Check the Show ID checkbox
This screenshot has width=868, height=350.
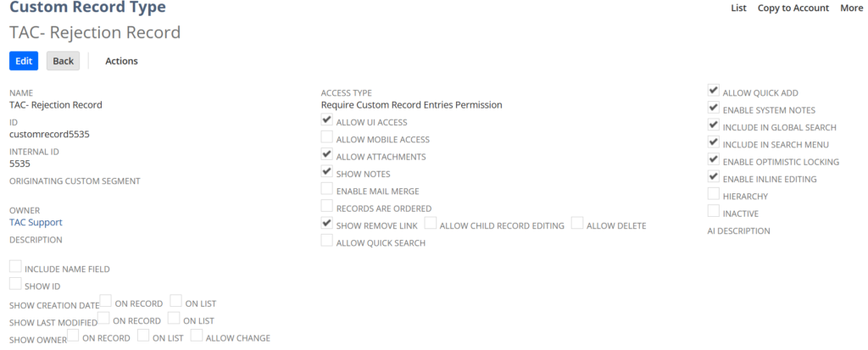click(x=15, y=284)
